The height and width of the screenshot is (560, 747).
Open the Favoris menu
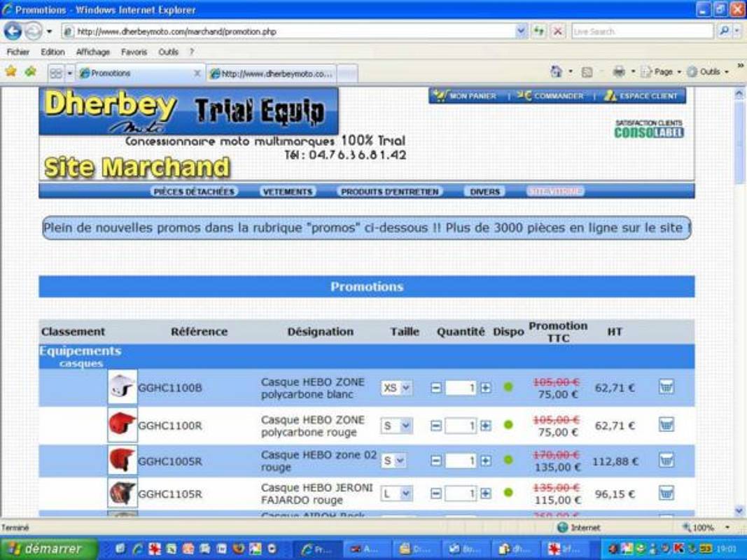(x=134, y=52)
